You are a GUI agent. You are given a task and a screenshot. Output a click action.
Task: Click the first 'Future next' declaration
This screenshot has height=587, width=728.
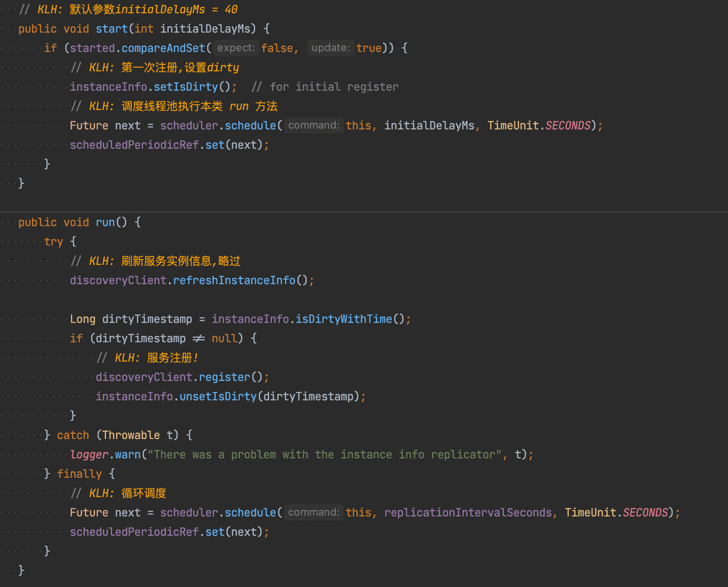pos(105,125)
